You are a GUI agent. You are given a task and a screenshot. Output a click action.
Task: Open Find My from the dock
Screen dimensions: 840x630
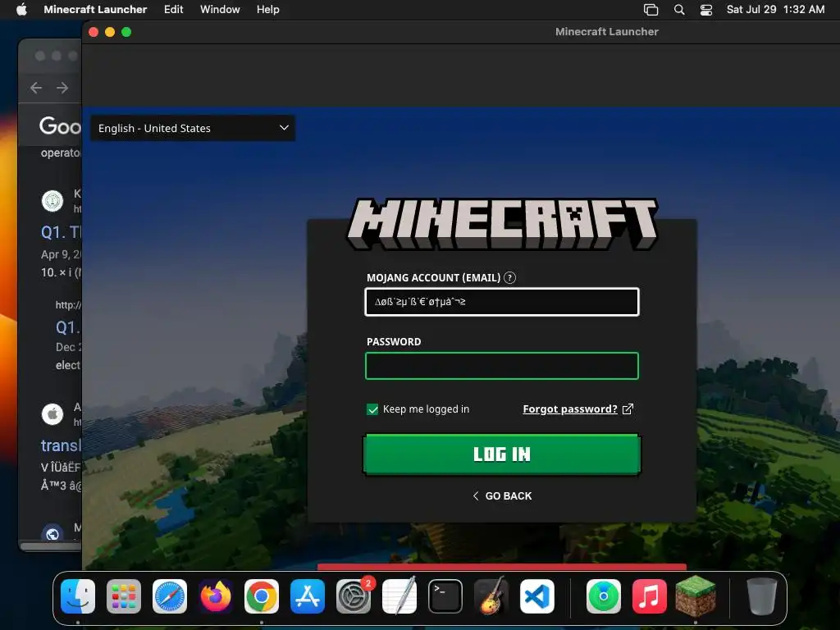pyautogui.click(x=603, y=596)
